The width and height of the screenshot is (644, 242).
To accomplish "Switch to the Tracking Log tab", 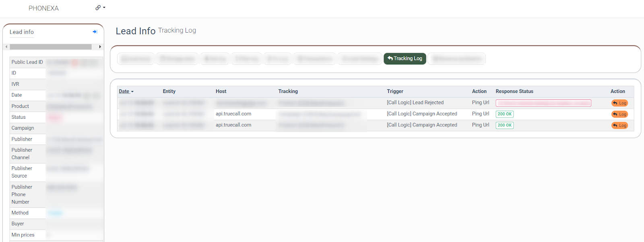I will (x=405, y=58).
